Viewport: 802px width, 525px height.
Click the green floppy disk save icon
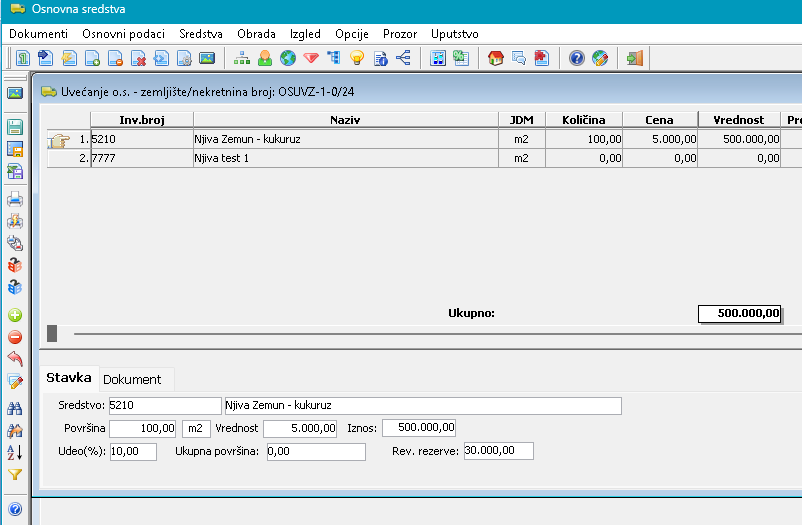tap(15, 127)
